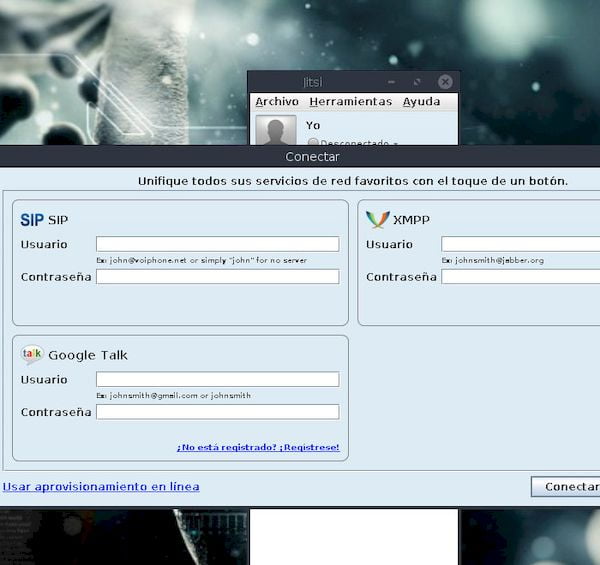Focus the SIP Contraseña field
600x565 pixels.
click(x=217, y=277)
